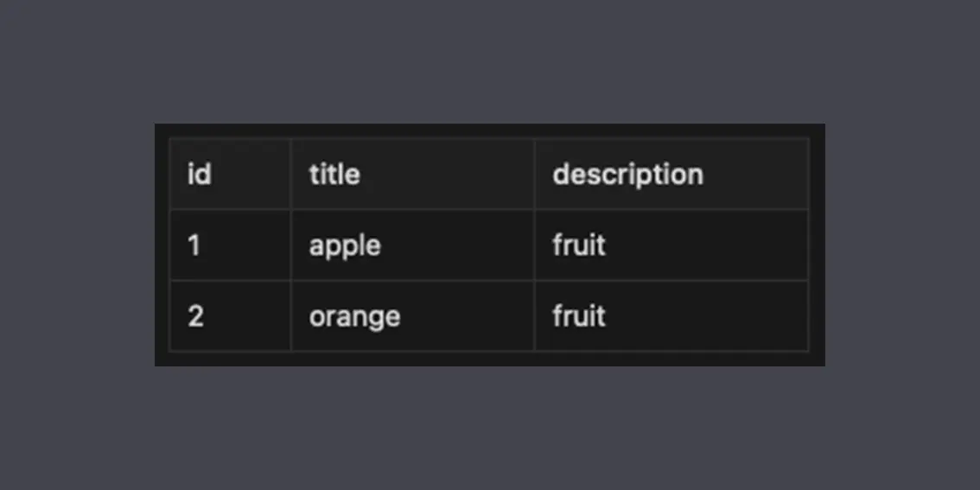Viewport: 980px width, 490px height.
Task: Select the orange title cell
Action: coord(412,316)
